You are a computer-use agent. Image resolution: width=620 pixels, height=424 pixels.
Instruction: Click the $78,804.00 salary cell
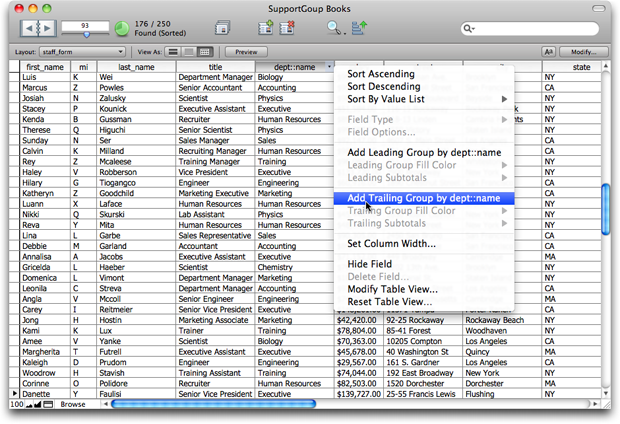click(359, 330)
